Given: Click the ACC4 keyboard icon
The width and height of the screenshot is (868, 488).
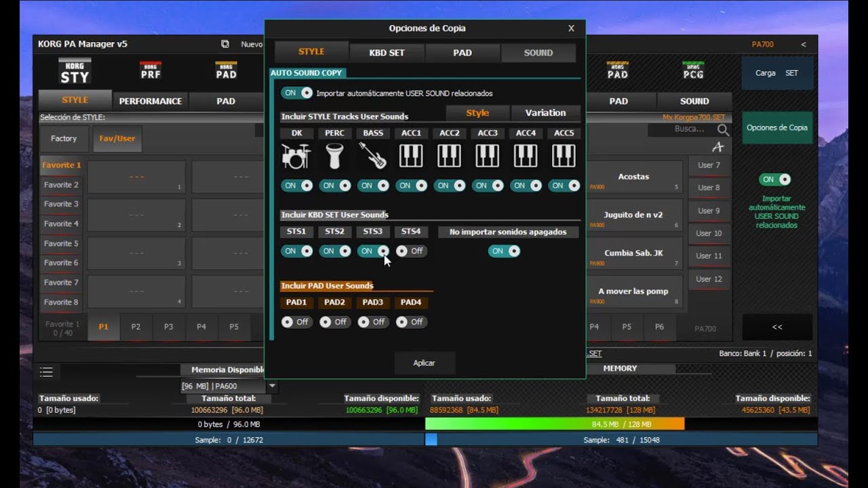Looking at the screenshot, I should click(526, 156).
